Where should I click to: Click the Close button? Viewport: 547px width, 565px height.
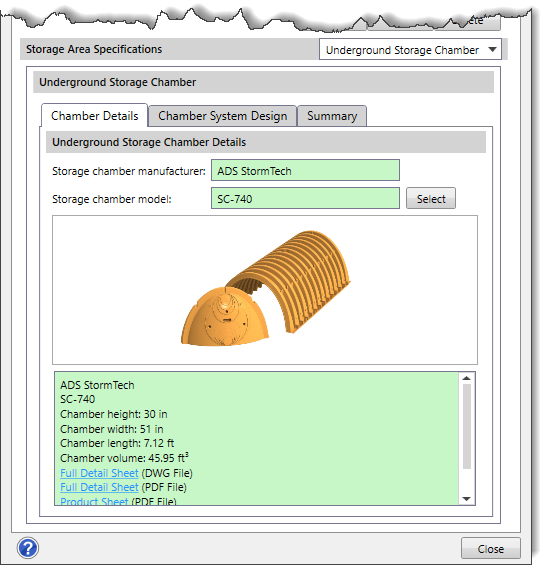point(491,549)
